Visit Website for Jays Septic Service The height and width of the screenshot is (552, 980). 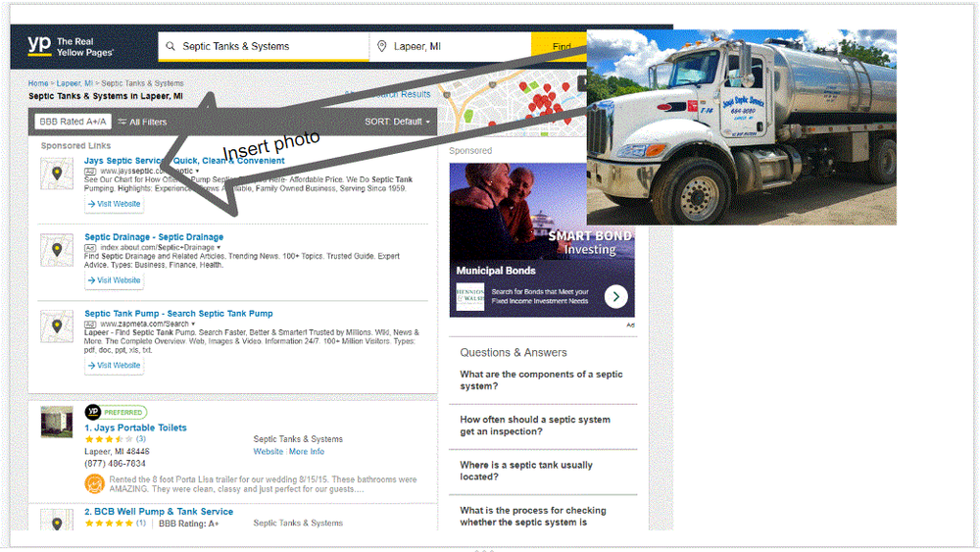(115, 204)
